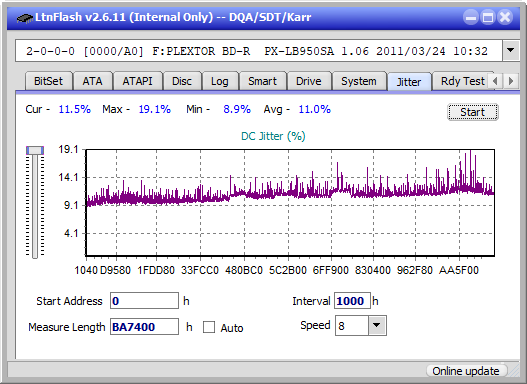Go to the Drive tab
527x384 pixels.
click(309, 81)
